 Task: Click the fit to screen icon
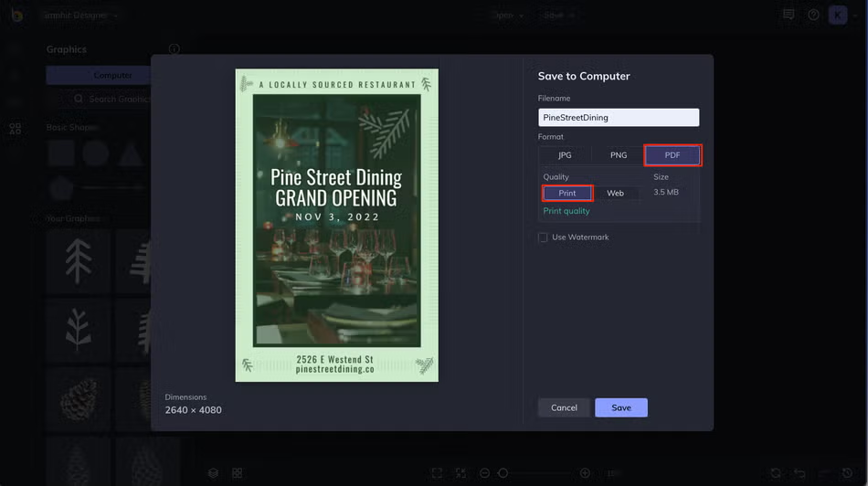pos(437,472)
